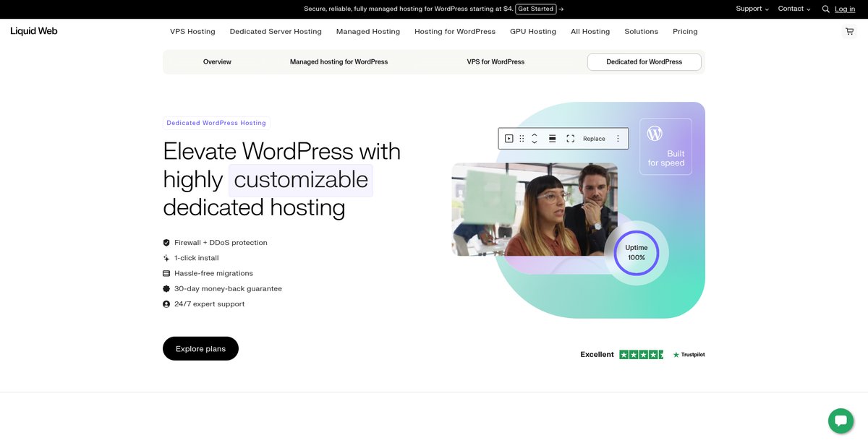Click the Log in link

[x=845, y=9]
